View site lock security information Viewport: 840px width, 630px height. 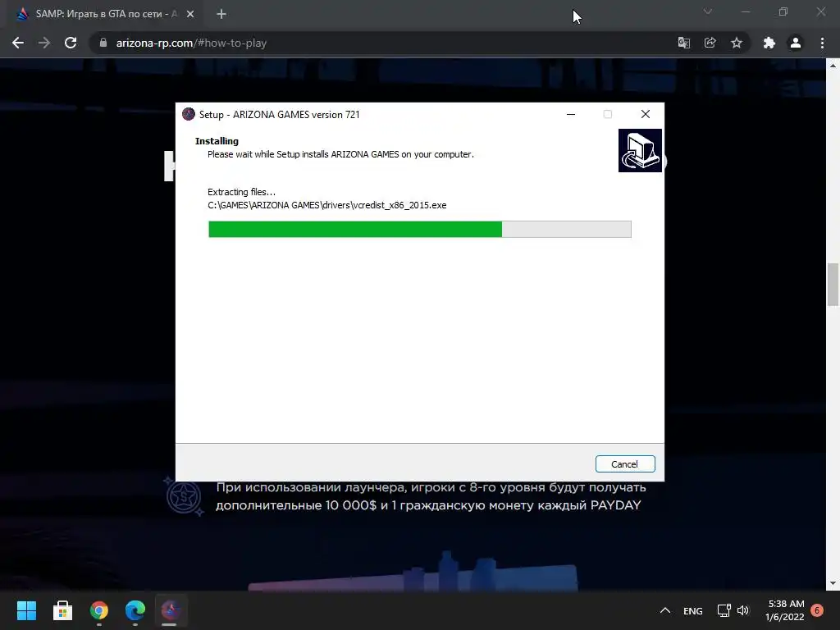(103, 43)
